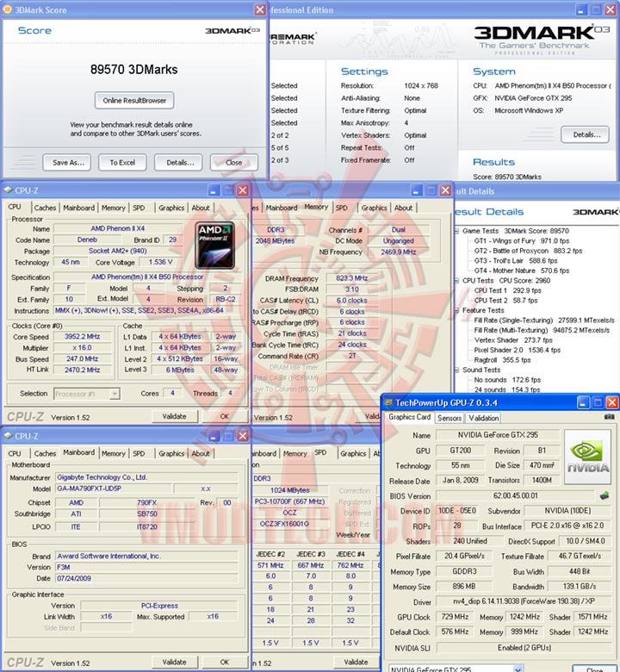Select CPU Test 1 result row
620x672 pixels.
click(x=507, y=290)
